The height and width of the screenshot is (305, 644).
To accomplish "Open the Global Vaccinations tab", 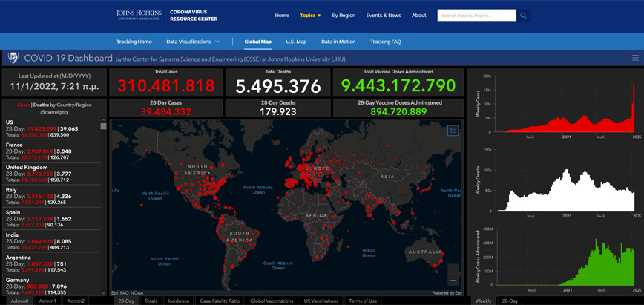I will pyautogui.click(x=272, y=301).
